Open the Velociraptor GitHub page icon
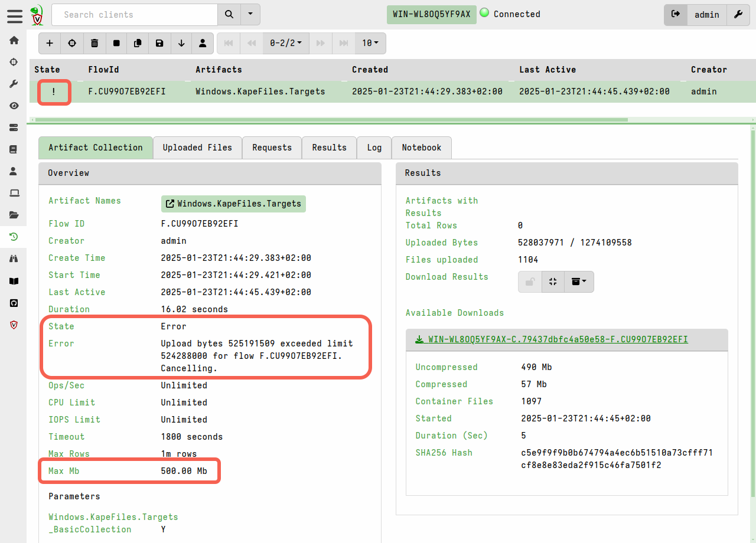Viewport: 756px width, 543px height. click(13, 303)
